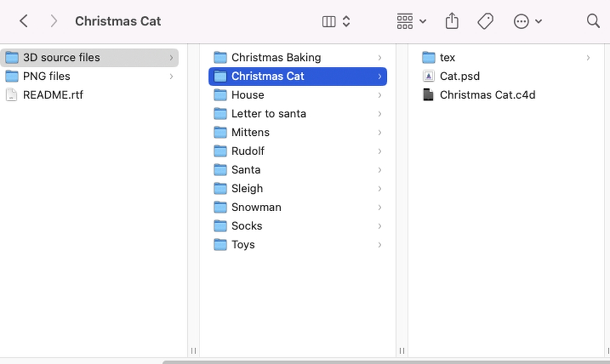Open the chevron beside the ellipsis button
The height and width of the screenshot is (364, 610).
[539, 21]
